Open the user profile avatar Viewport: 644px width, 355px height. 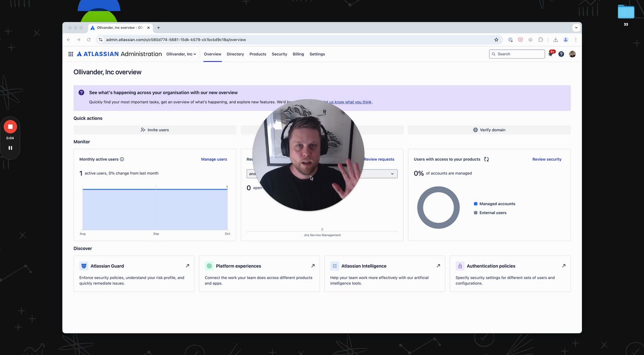point(572,54)
